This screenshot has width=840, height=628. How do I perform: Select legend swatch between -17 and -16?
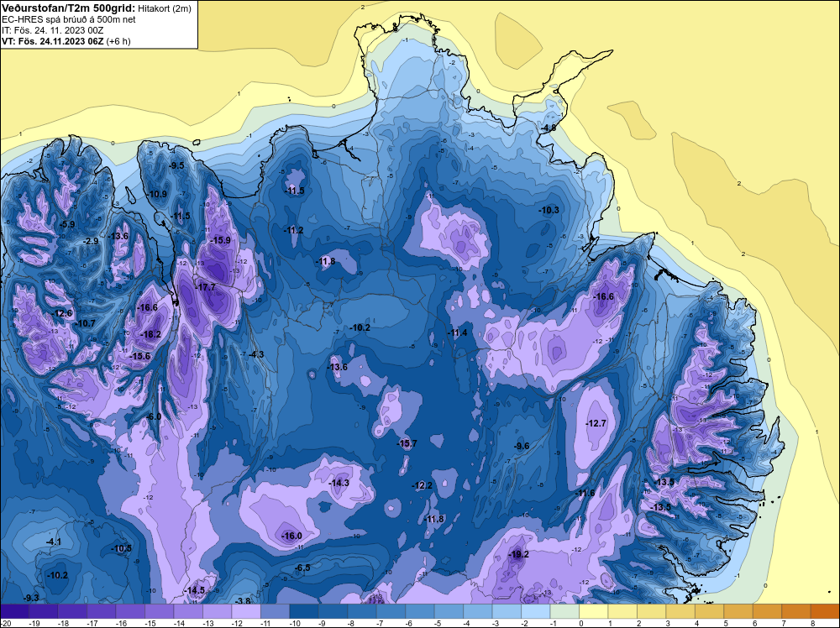click(x=102, y=611)
